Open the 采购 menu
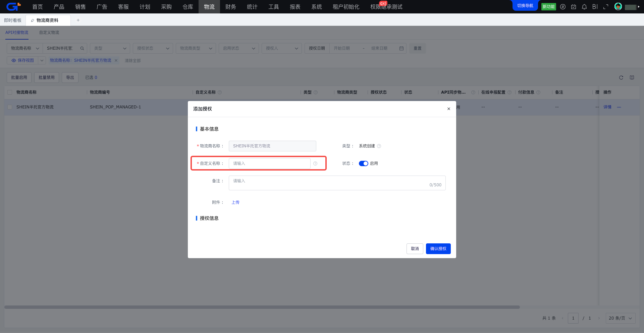 [166, 7]
